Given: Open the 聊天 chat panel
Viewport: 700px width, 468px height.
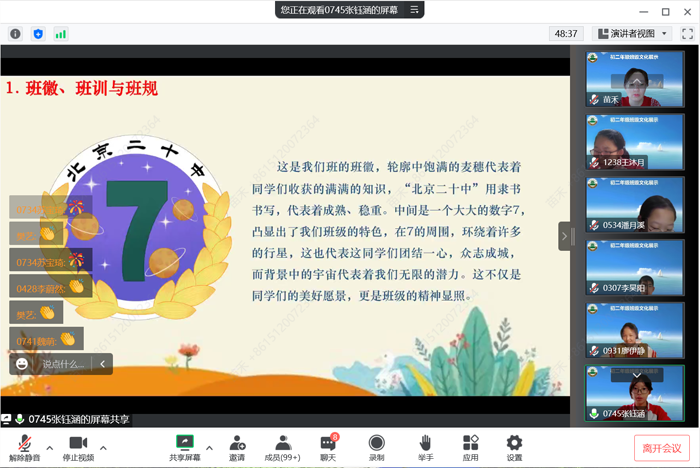Looking at the screenshot, I should 328,448.
